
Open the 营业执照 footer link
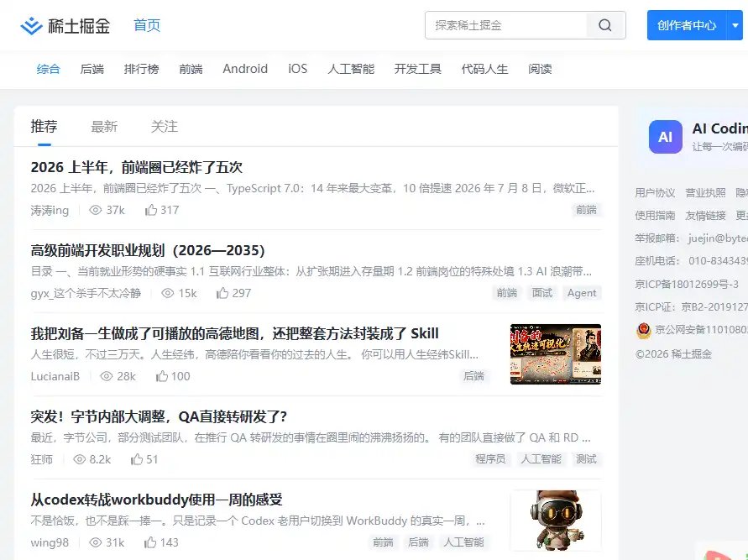(x=705, y=193)
